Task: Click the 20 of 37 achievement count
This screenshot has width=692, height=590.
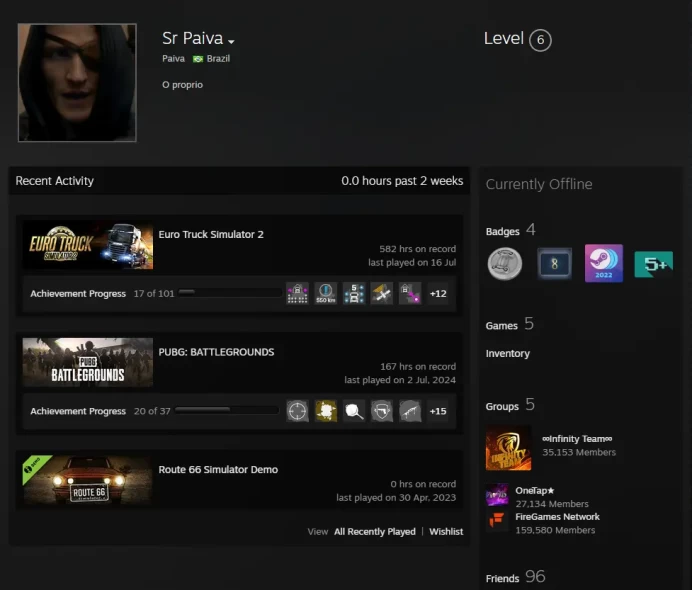Action: (152, 411)
